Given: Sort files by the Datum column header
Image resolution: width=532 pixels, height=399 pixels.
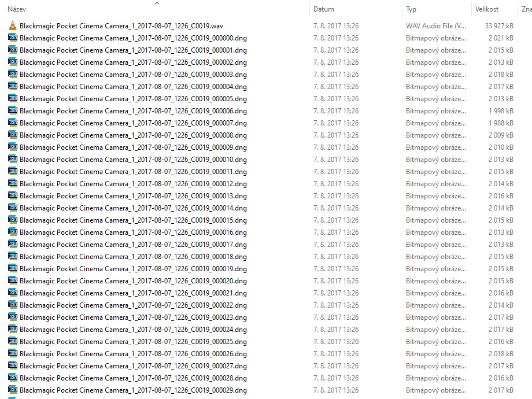Looking at the screenshot, I should point(324,10).
